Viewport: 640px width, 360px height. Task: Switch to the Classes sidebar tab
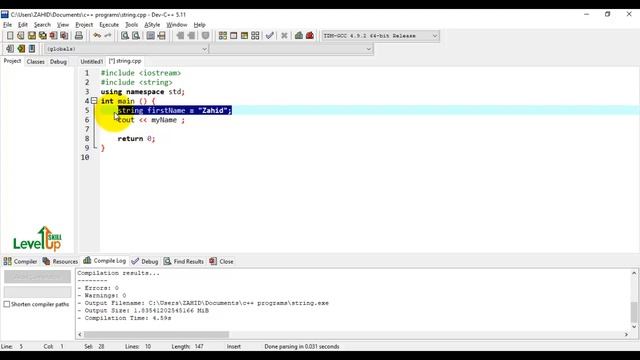coord(36,62)
